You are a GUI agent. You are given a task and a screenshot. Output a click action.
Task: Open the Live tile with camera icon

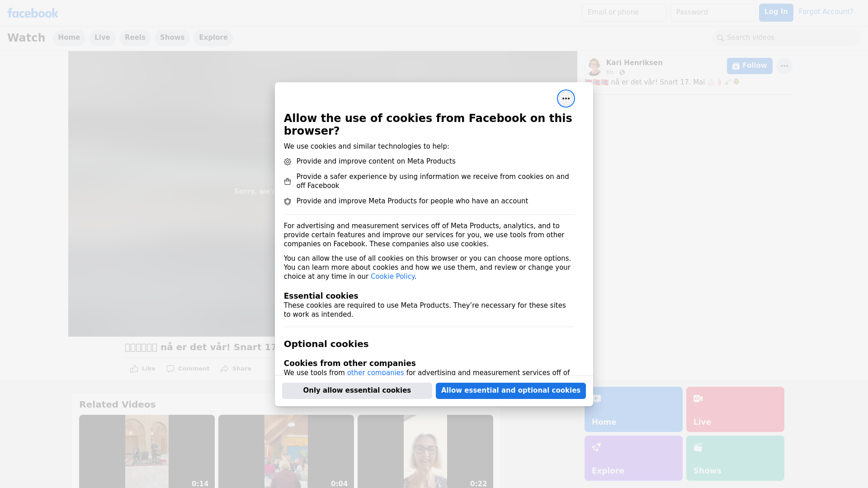coord(735,409)
